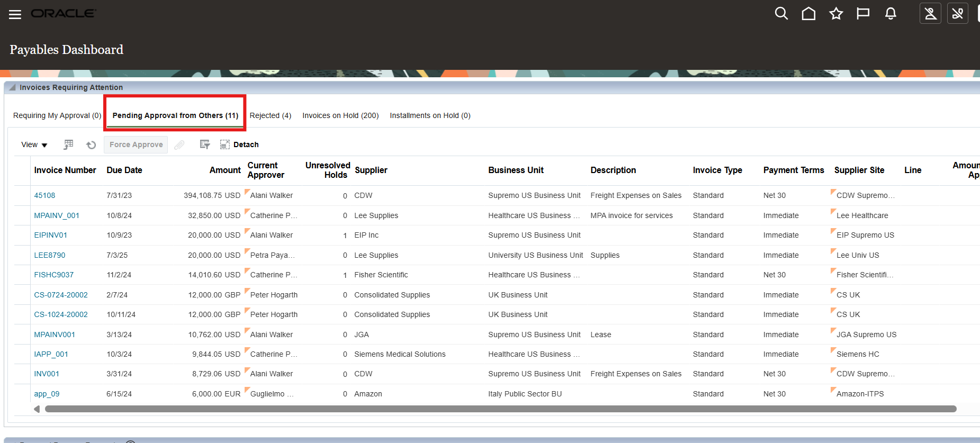This screenshot has height=443, width=980.
Task: Open invoice LEE8790
Action: pyautogui.click(x=50, y=255)
